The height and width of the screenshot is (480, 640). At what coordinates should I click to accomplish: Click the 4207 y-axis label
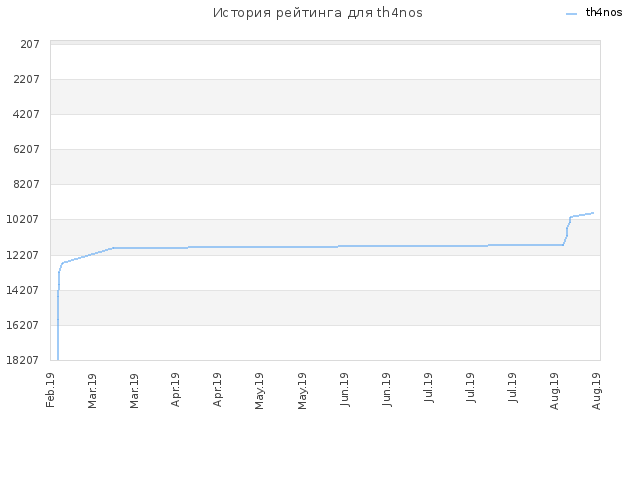click(27, 114)
